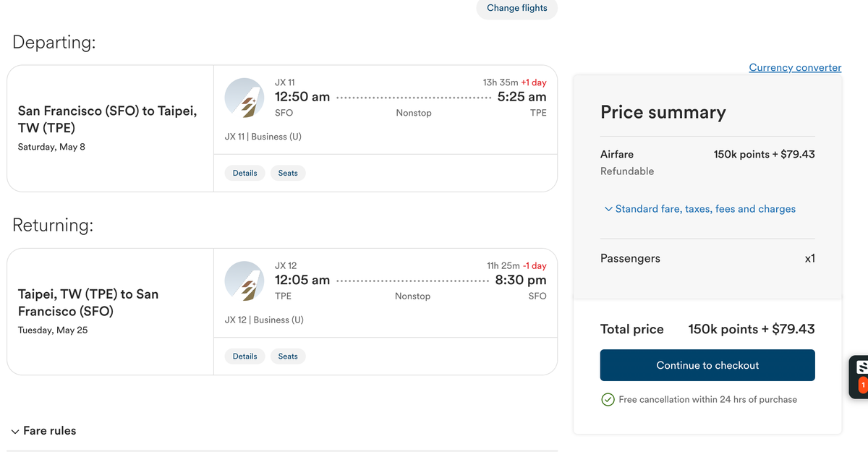The height and width of the screenshot is (457, 868).
Task: Click the 12:50 am departure time
Action: [x=302, y=97]
